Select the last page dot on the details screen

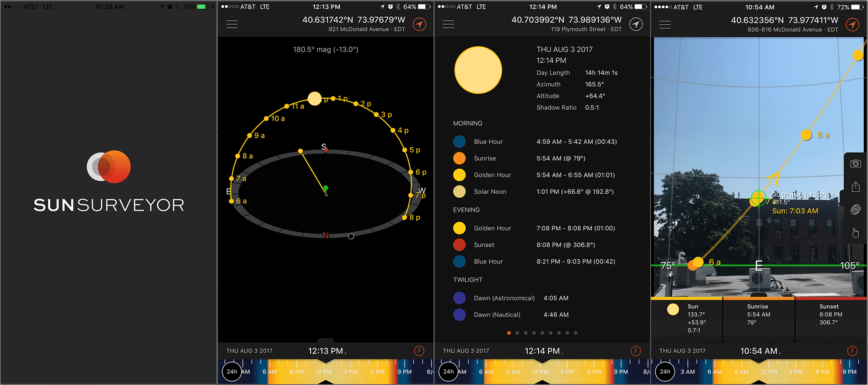[575, 333]
